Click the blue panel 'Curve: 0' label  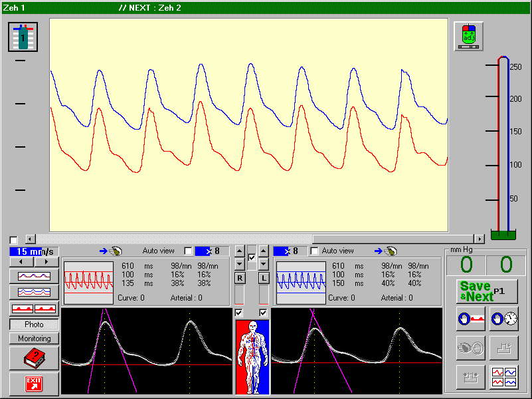341,298
